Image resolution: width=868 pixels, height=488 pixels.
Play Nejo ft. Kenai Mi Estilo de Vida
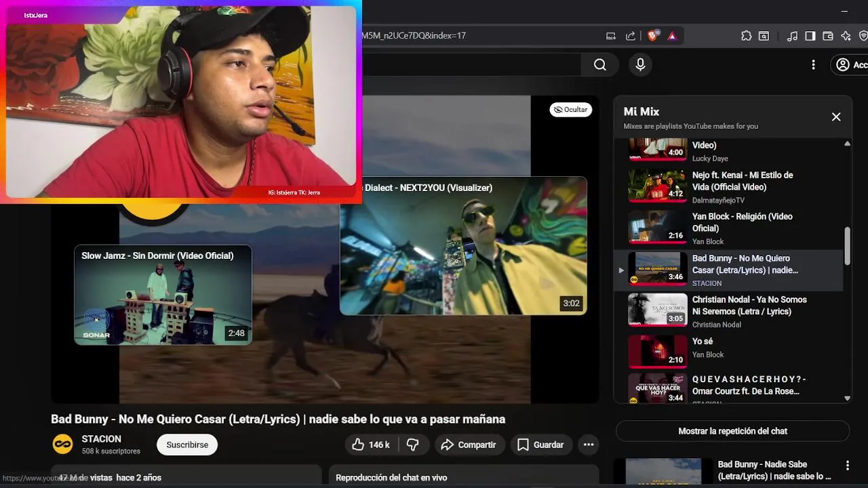pyautogui.click(x=728, y=186)
